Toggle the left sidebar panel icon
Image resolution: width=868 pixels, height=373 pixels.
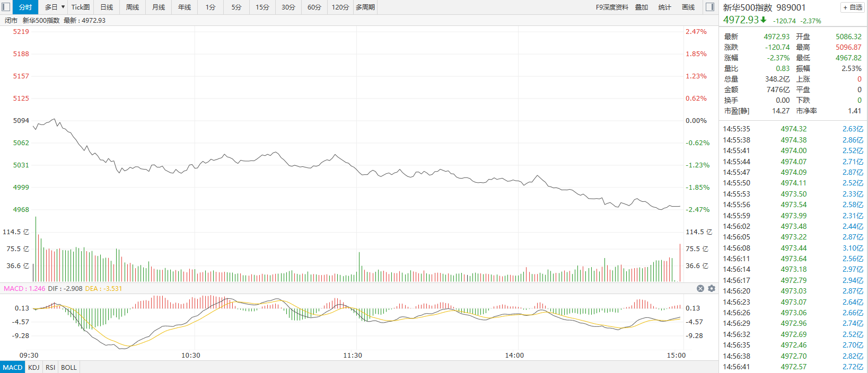tap(6, 7)
